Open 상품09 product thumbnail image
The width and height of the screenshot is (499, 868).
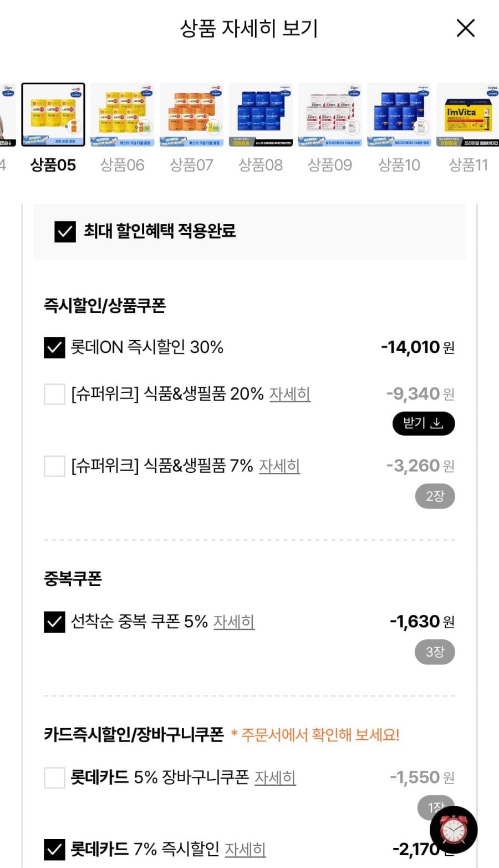point(330,115)
